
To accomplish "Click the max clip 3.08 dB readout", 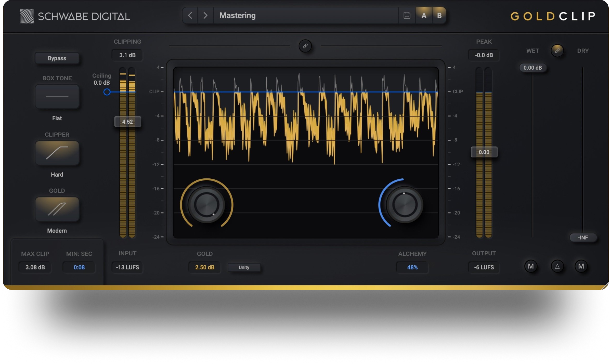I will 35,267.
